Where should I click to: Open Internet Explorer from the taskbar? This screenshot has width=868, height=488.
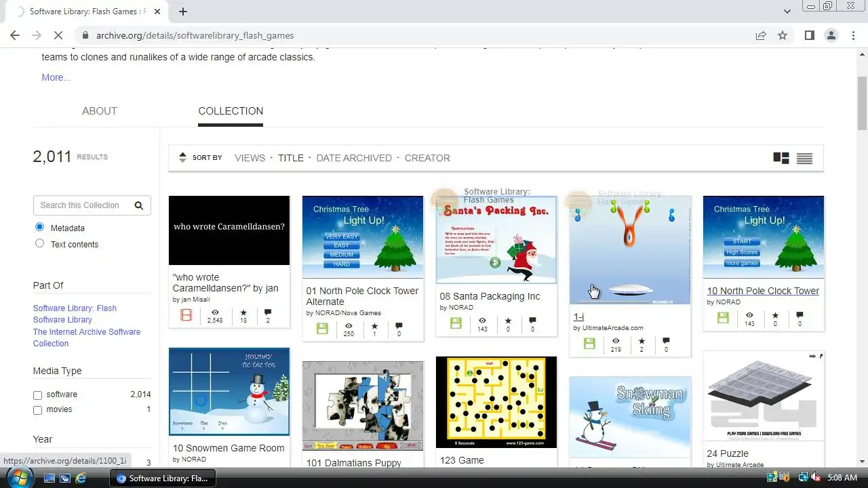point(81,478)
